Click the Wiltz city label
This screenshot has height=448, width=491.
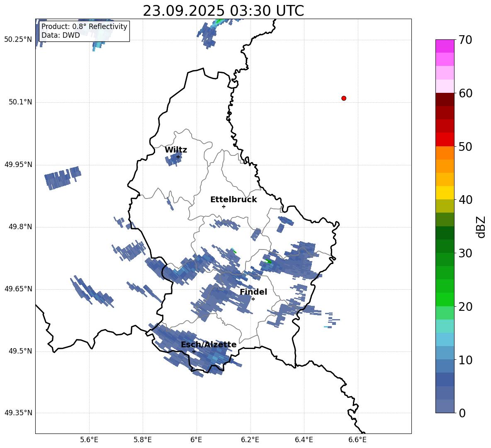[176, 150]
